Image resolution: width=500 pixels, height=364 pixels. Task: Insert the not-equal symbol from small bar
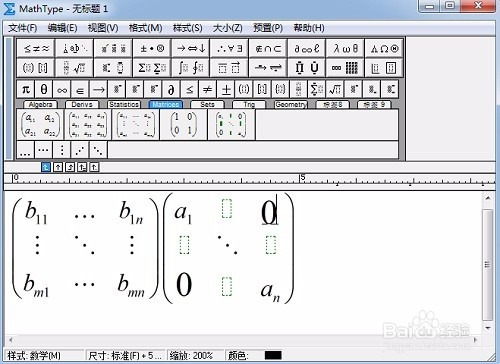(207, 89)
